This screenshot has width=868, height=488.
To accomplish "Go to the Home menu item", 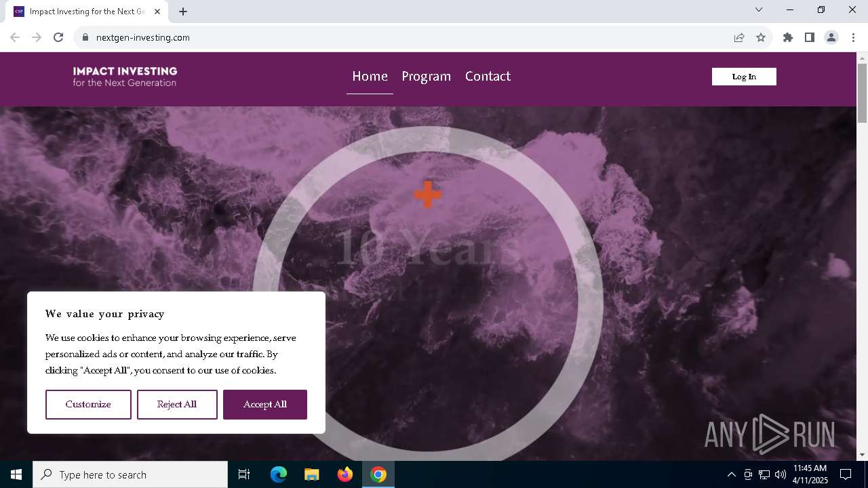I will coord(370,76).
